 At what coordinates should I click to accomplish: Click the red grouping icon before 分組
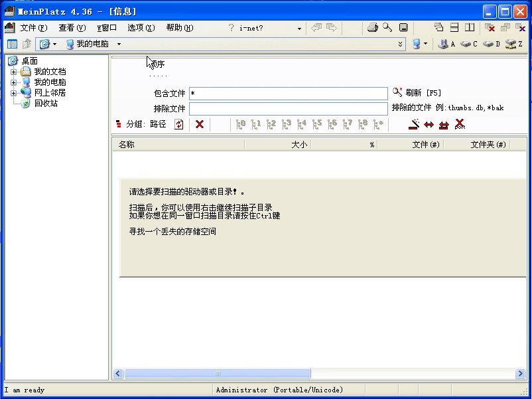pyautogui.click(x=119, y=124)
